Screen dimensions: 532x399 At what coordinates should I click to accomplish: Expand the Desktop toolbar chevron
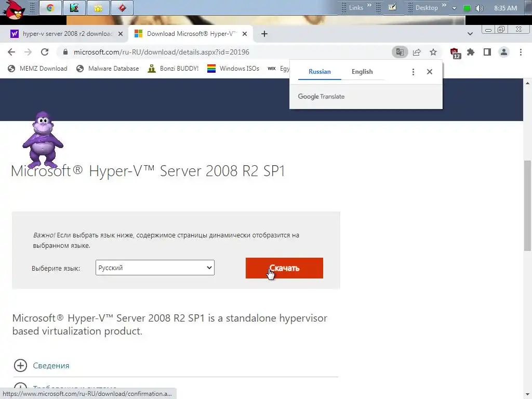click(444, 5)
